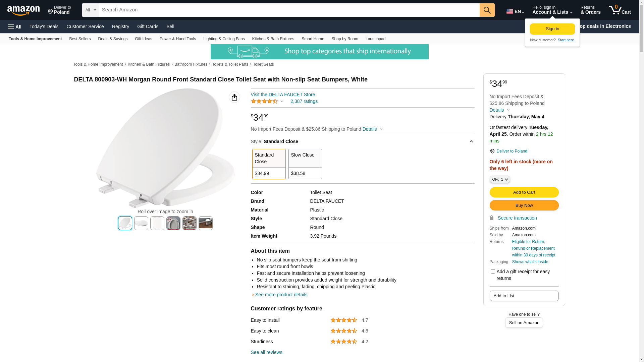644x362 pixels.
Task: Click inside the Search Amazon field
Action: 289,10
